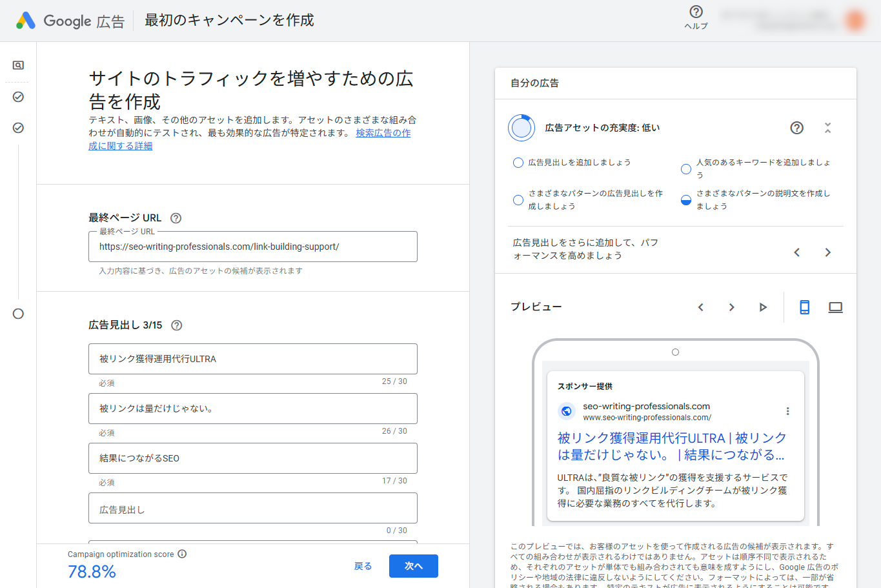Click the account profile avatar
881x588 pixels.
pyautogui.click(x=855, y=20)
